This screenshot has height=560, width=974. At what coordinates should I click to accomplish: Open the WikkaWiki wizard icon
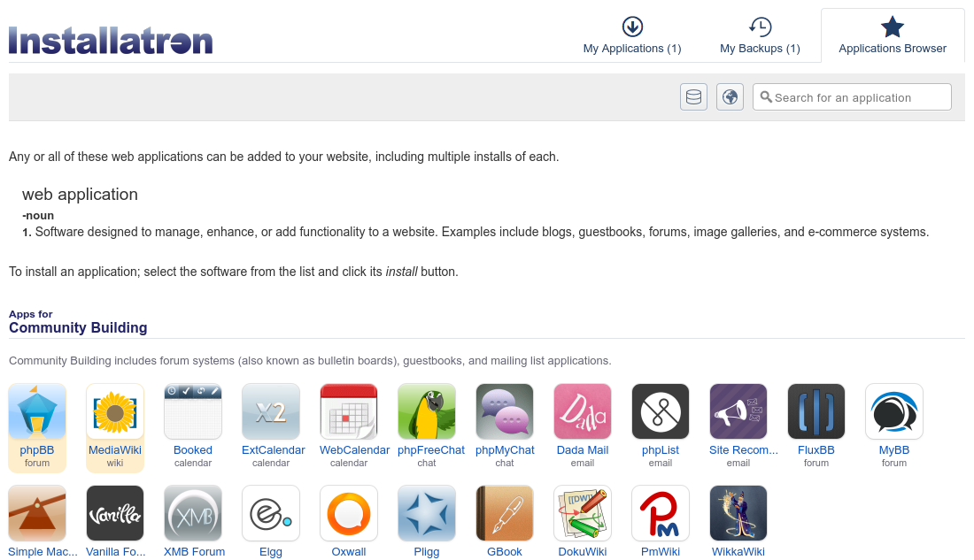pos(738,513)
